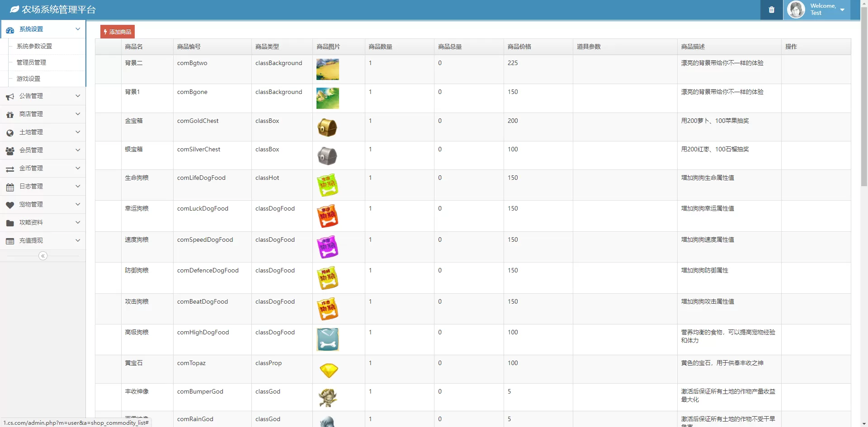
Task: Click the gift icon for 商店管理
Action: pos(10,114)
